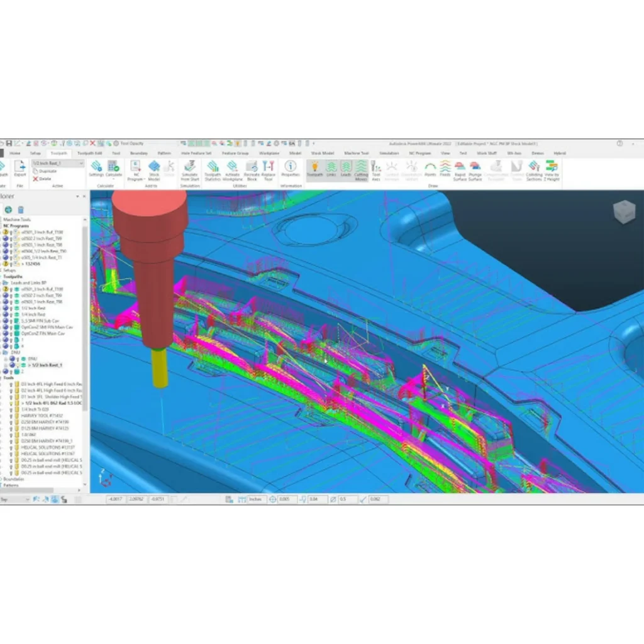Viewport: 644px width, 644px height.
Task: Click the Stock Model icon
Action: tap(154, 170)
